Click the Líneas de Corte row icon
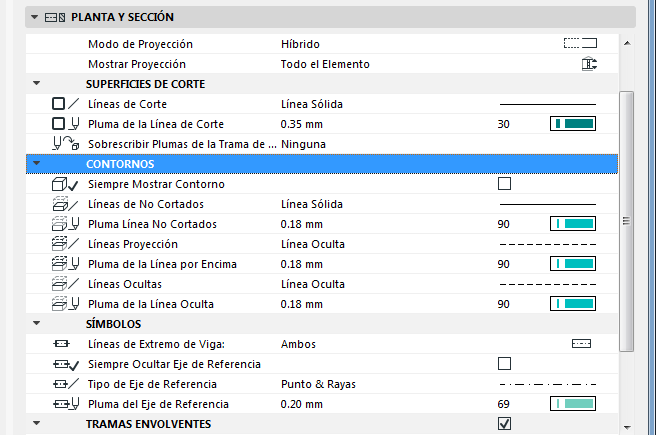 click(x=64, y=104)
